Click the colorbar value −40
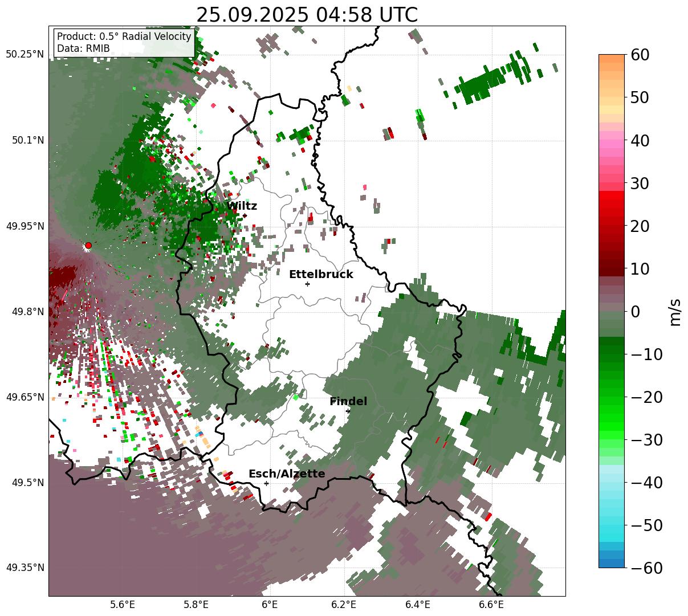 pyautogui.click(x=647, y=483)
